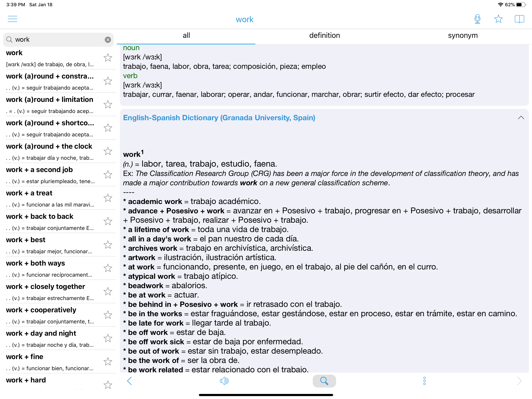Switch to the synonym tab
Screen dimensions: 532x399
click(462, 36)
